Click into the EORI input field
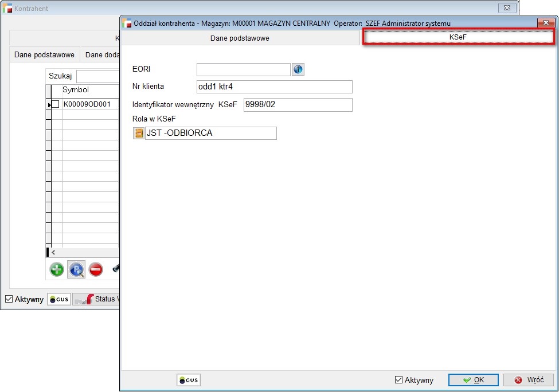This screenshot has height=392, width=559. [x=244, y=69]
